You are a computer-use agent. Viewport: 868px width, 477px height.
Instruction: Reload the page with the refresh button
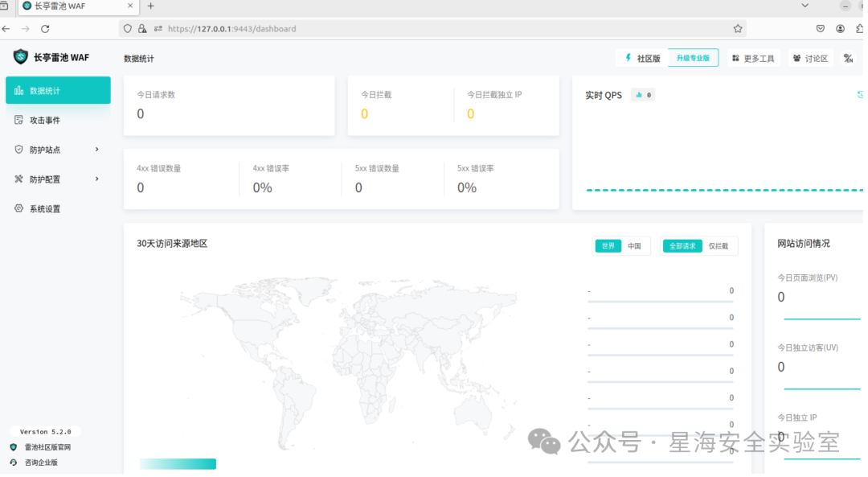coord(45,29)
